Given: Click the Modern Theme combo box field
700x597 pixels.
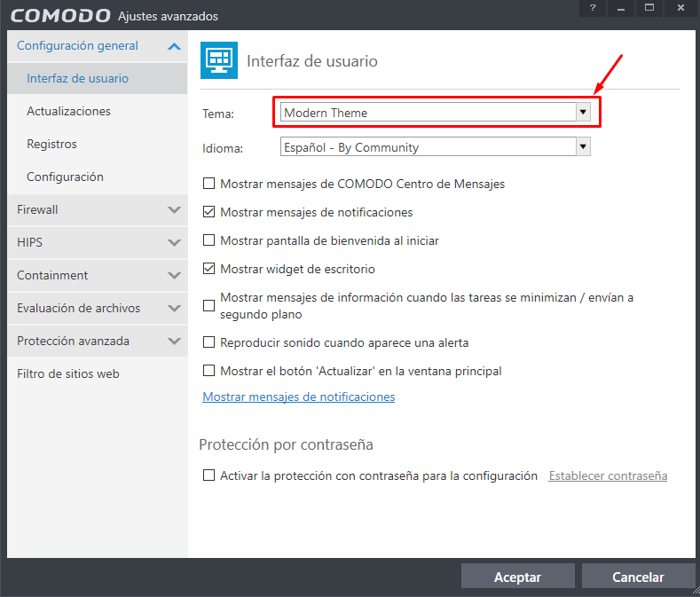Looking at the screenshot, I should click(x=436, y=112).
